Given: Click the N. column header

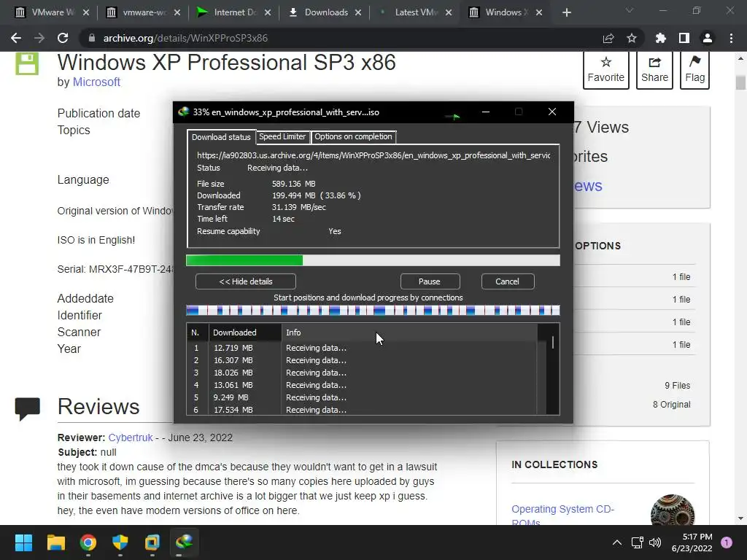Looking at the screenshot, I should coord(197,332).
